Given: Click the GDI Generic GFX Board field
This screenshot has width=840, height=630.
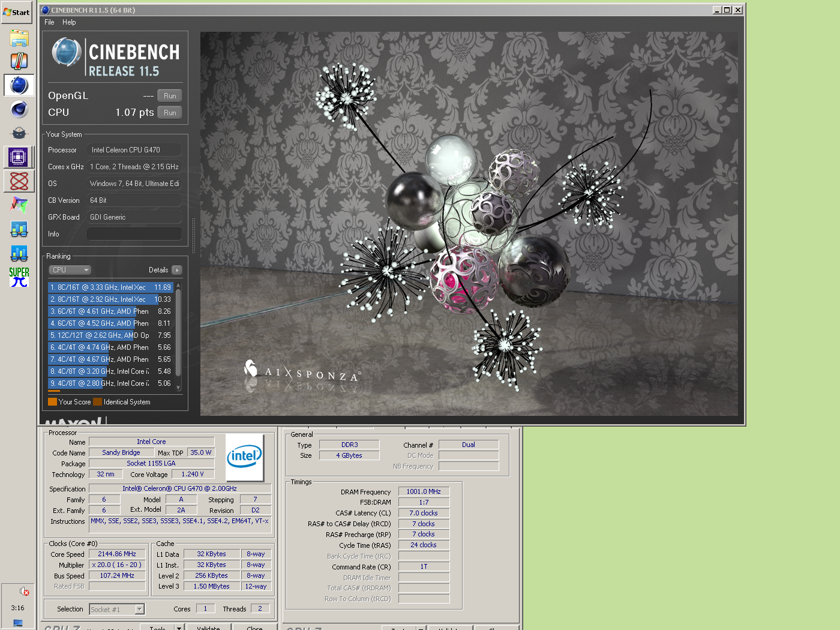Looking at the screenshot, I should tap(134, 217).
